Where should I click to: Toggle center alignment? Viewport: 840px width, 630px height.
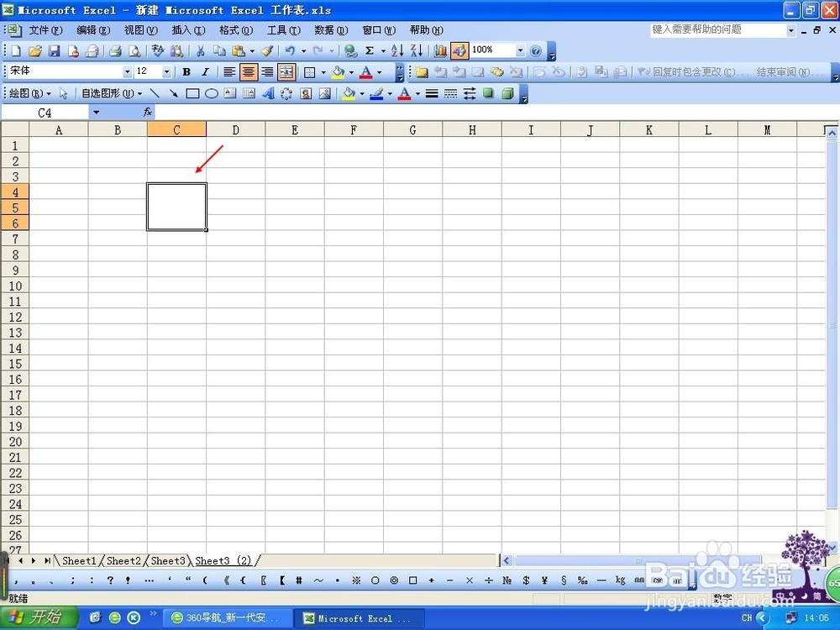tap(248, 71)
